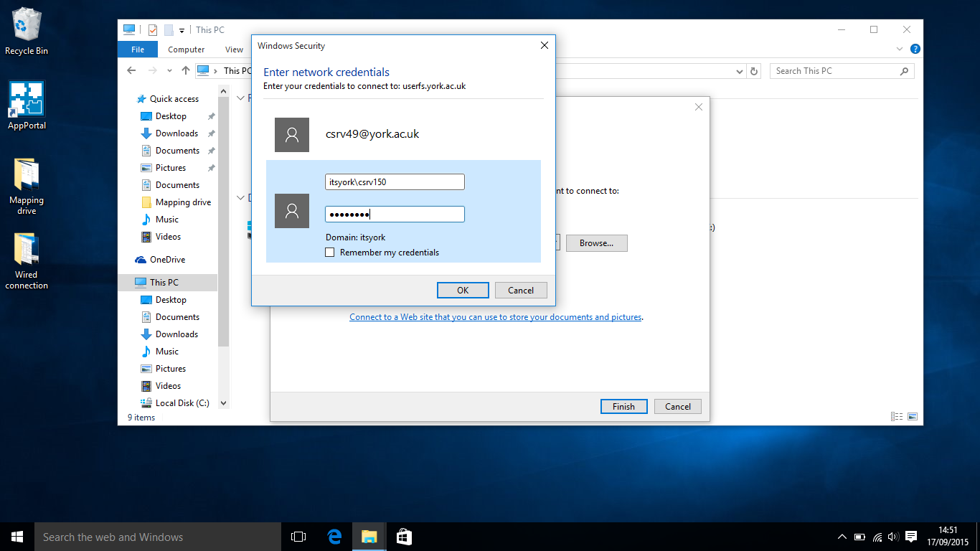Select the csrv49@york.ac.uk account tile
The width and height of the screenshot is (980, 551).
click(x=403, y=134)
